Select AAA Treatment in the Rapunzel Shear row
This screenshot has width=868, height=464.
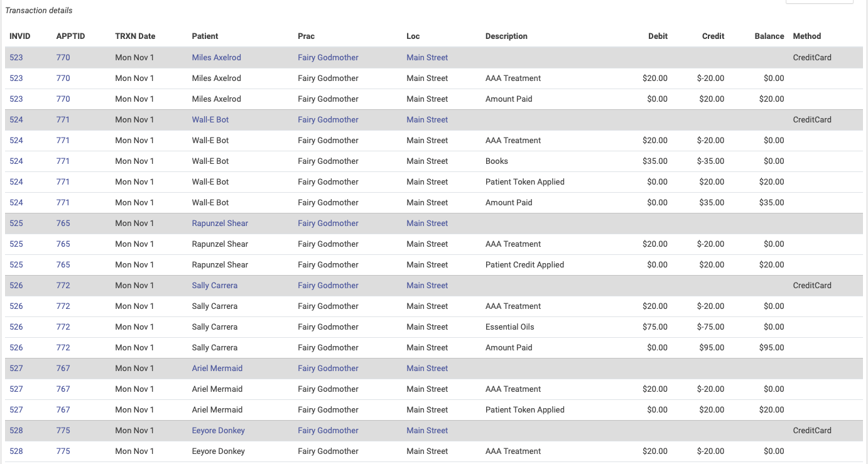tap(513, 244)
